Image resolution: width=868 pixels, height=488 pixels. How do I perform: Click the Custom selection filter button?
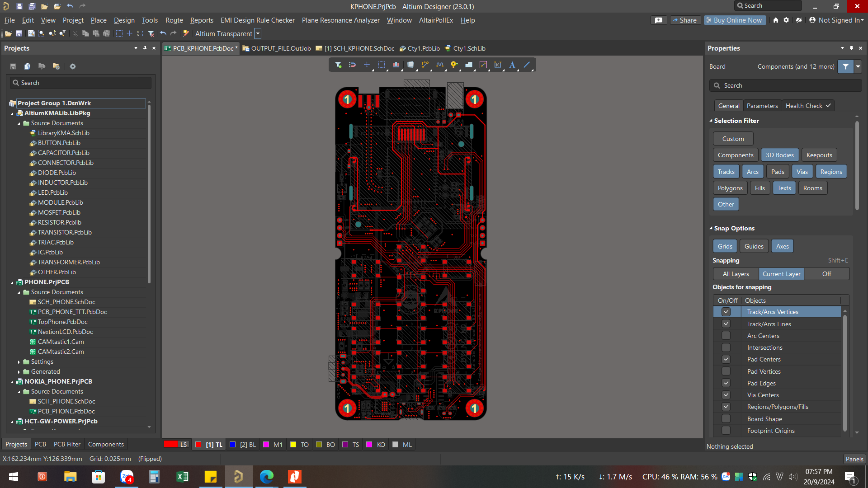pos(733,138)
